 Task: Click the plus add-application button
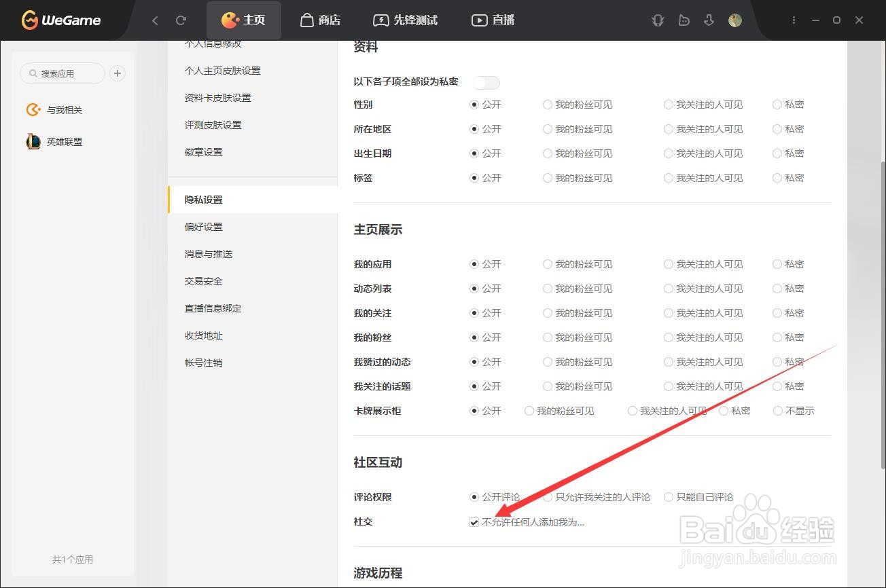point(118,73)
